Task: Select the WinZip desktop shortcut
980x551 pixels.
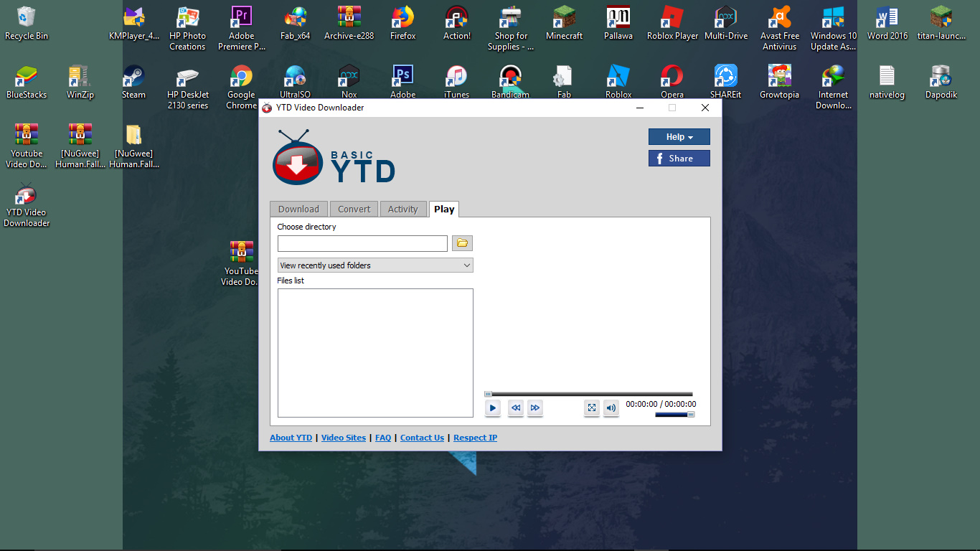Action: 80,83
